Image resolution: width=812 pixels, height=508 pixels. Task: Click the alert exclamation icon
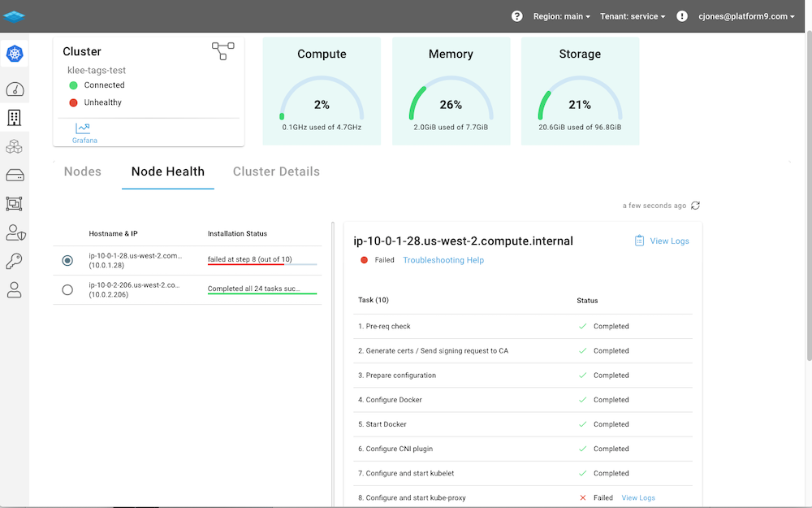click(x=682, y=16)
